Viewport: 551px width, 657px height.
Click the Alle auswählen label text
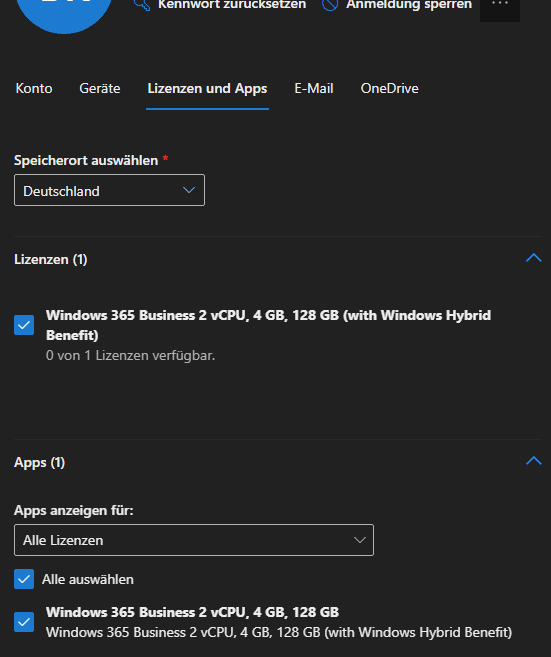(88, 579)
